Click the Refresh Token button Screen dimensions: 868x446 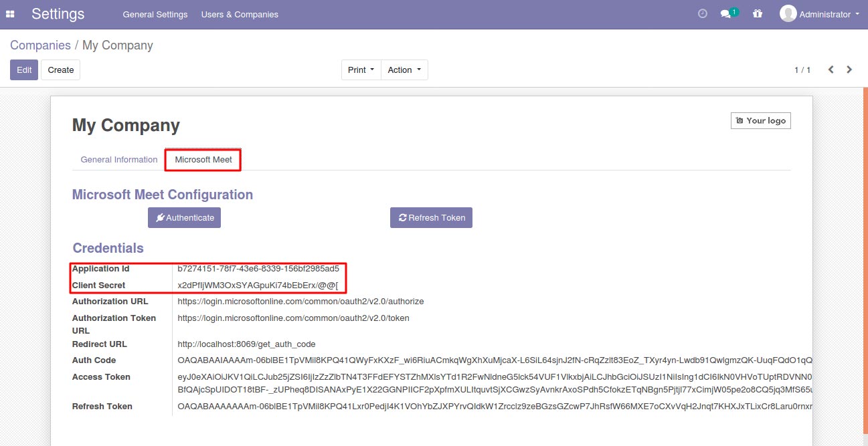[x=431, y=217]
